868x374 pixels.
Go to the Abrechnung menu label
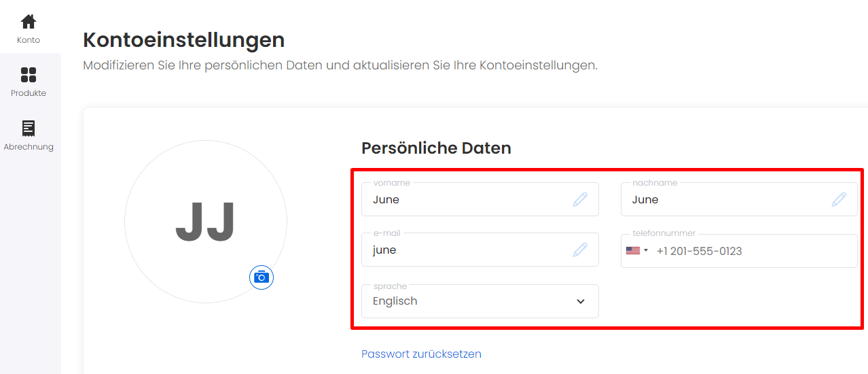pyautogui.click(x=29, y=146)
